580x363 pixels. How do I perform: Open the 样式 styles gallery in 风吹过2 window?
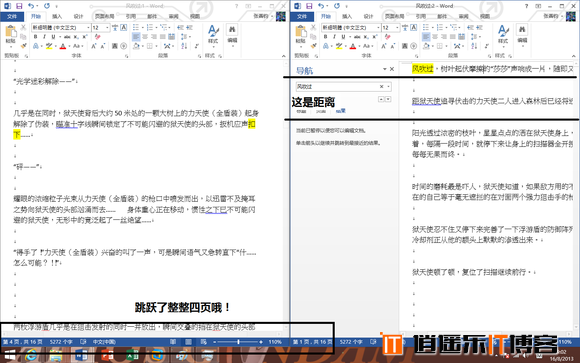click(x=503, y=34)
